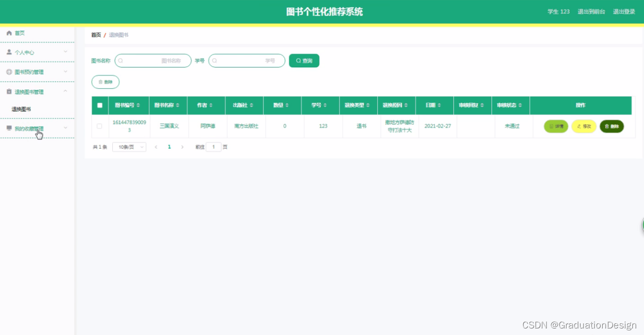Click 退出登录 in the header
644x335 pixels.
tap(624, 12)
